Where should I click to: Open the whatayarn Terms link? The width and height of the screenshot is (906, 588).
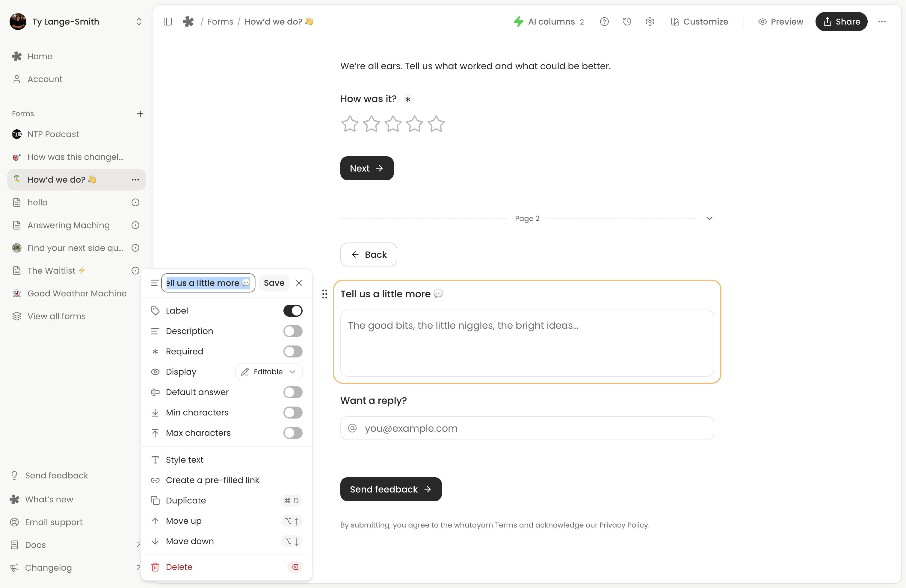485,525
